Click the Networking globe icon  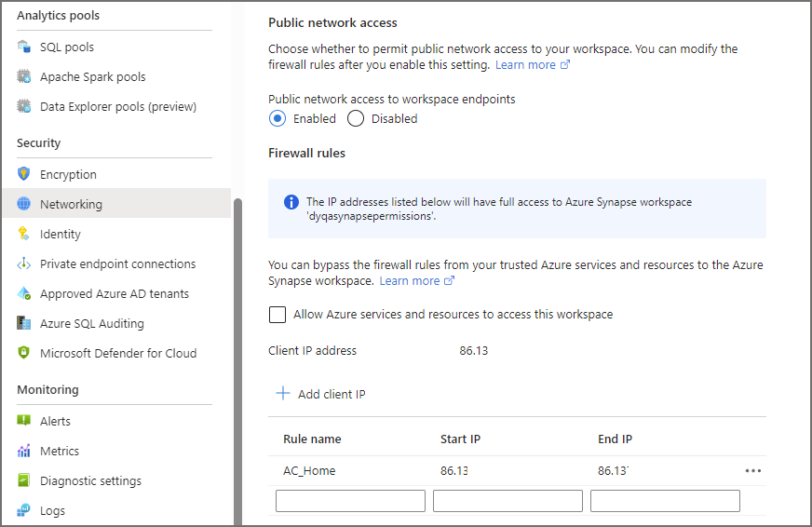point(24,204)
